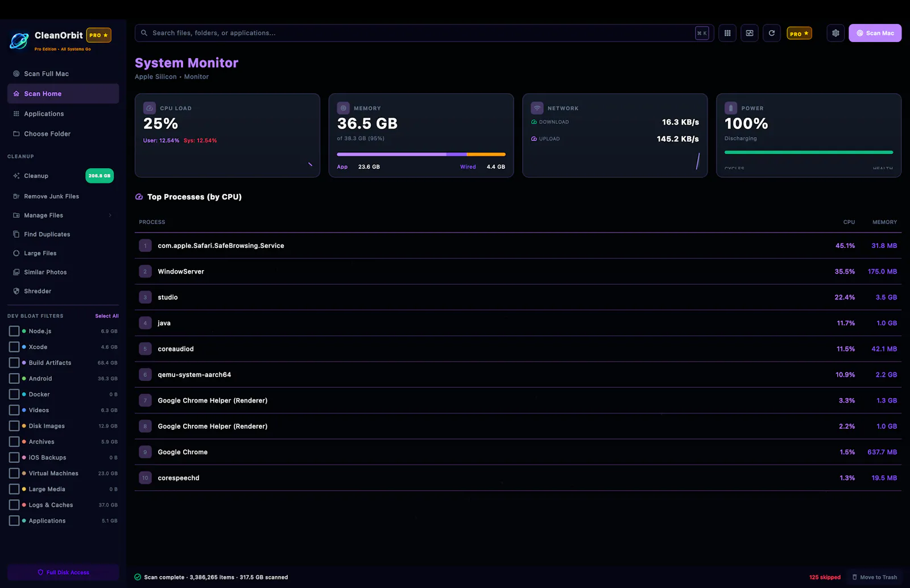Viewport: 910px width, 588px height.
Task: Click the memory usage bar
Action: (x=421, y=154)
